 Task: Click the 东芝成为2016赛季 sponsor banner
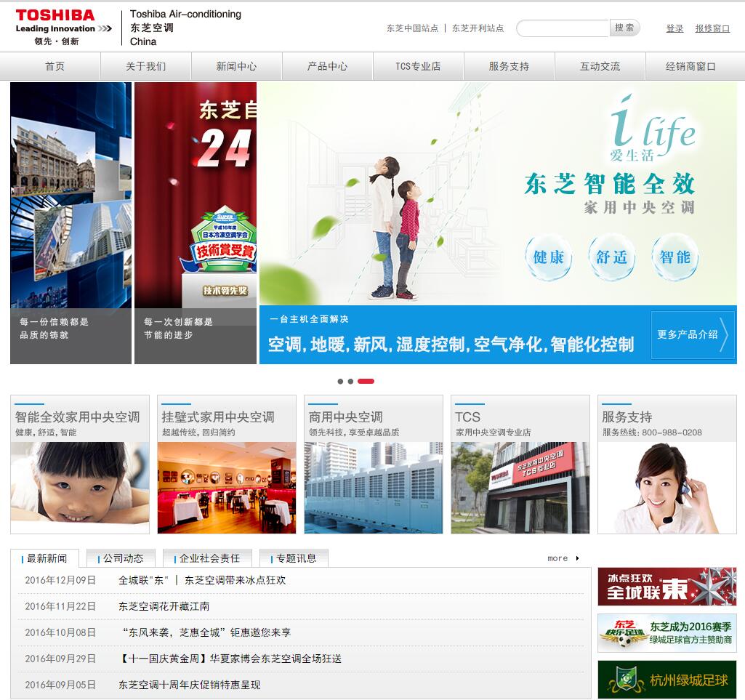tap(667, 633)
